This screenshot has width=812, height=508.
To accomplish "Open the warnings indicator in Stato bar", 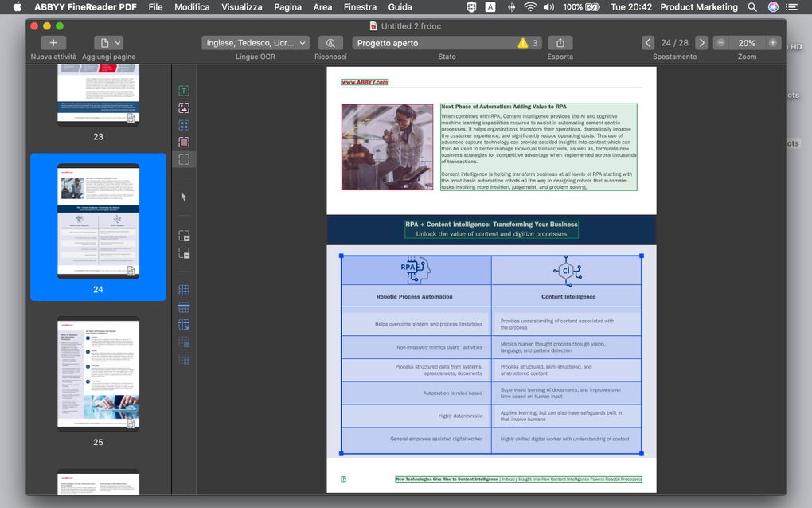I will 528,43.
